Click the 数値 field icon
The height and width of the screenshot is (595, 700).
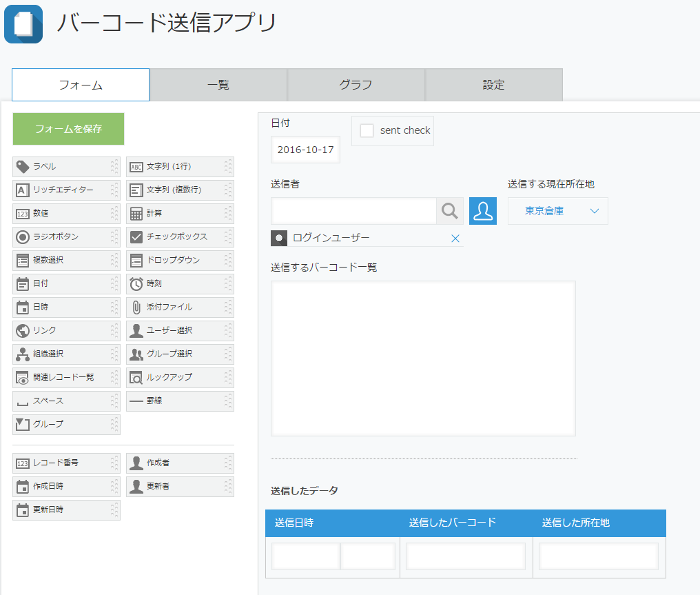pyautogui.click(x=22, y=214)
